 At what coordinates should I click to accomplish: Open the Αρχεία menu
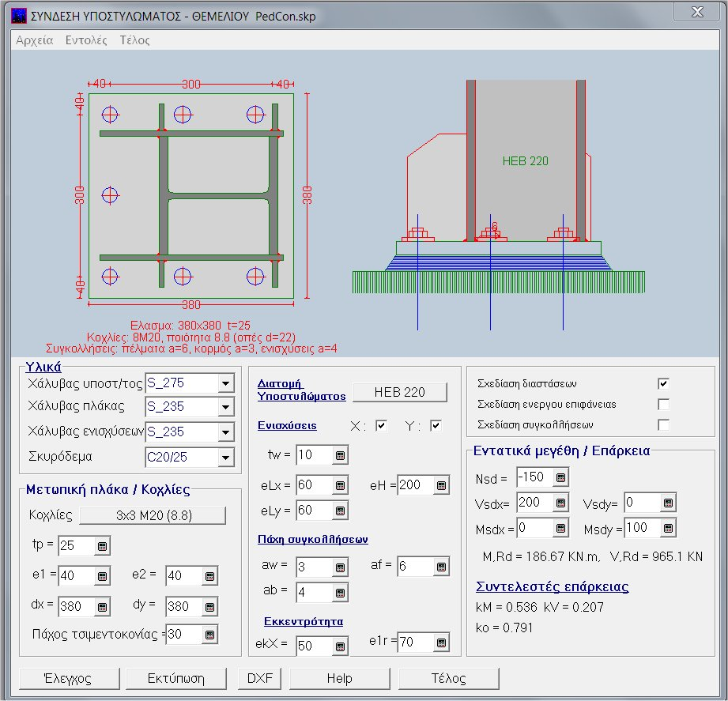click(35, 40)
